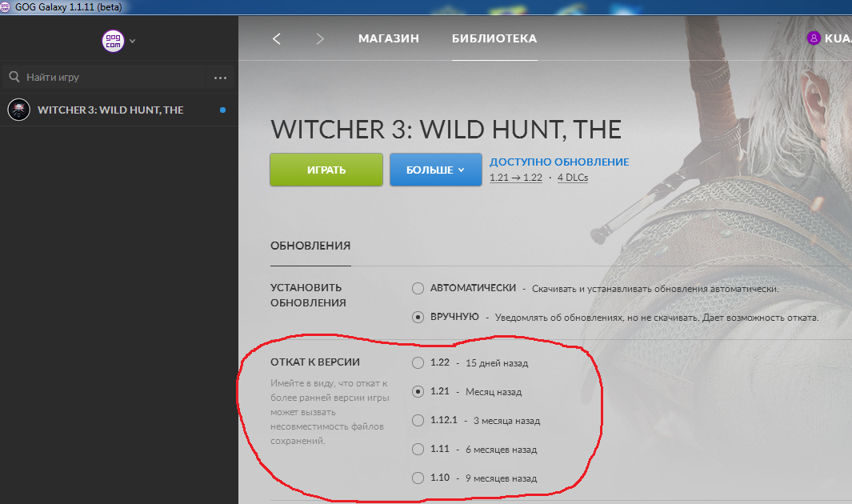Viewport: 852px width, 504px height.
Task: Click the search magnifier icon
Action: coord(14,77)
